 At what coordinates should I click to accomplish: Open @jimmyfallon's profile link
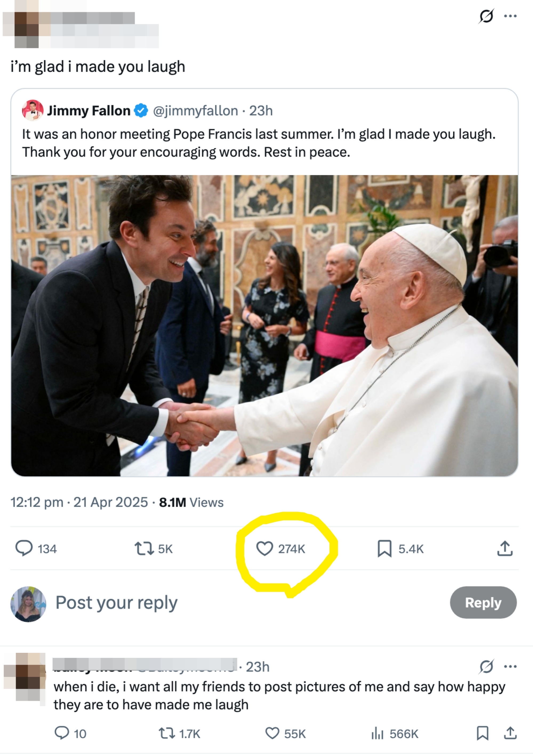tap(194, 111)
